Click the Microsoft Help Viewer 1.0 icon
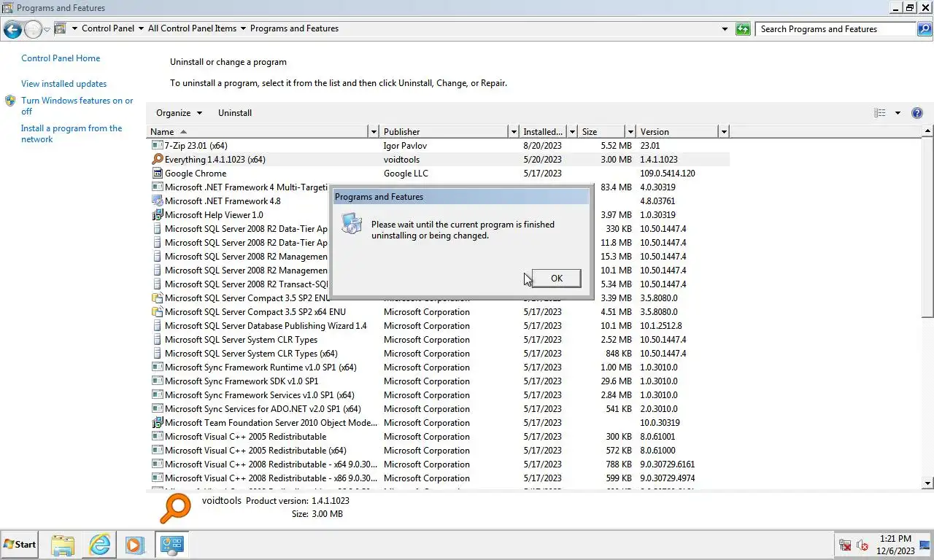 [x=157, y=215]
